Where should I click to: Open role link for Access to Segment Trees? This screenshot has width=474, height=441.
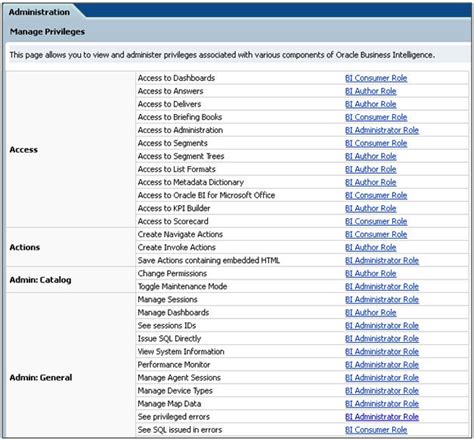(371, 156)
